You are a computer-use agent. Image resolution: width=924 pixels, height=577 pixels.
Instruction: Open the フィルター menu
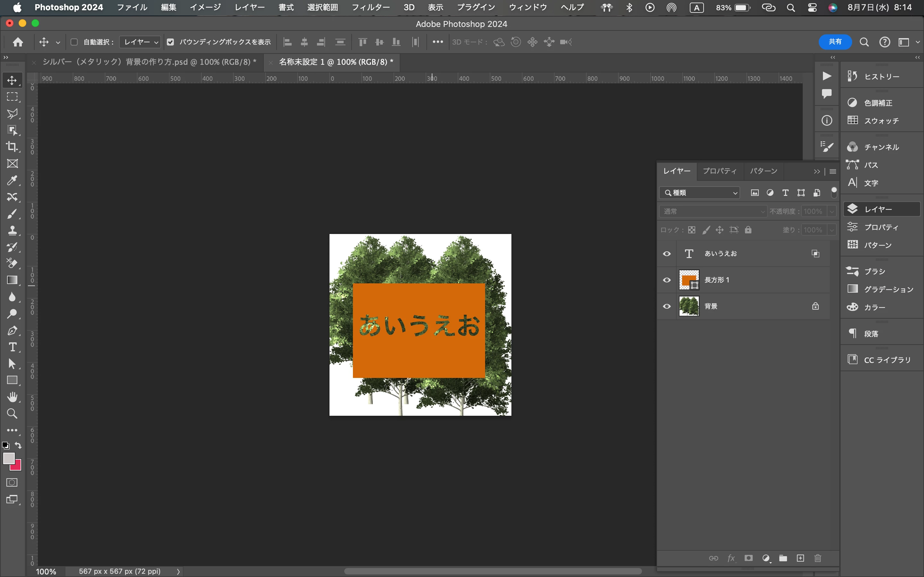pyautogui.click(x=370, y=7)
